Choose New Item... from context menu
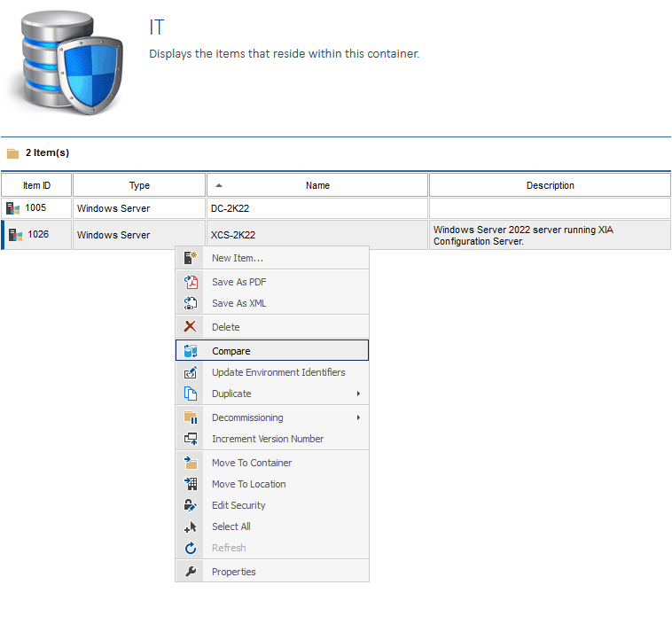This screenshot has height=624, width=672. [x=237, y=258]
